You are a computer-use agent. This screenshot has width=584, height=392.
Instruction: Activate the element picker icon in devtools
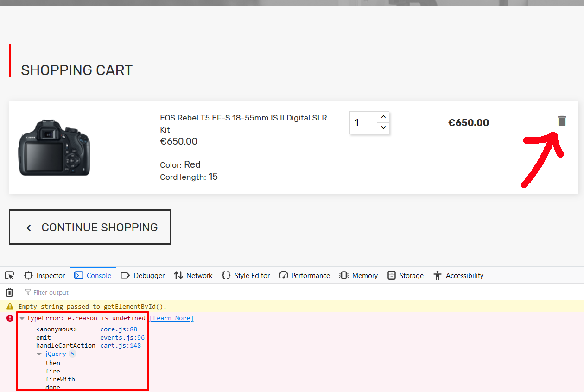click(x=9, y=275)
